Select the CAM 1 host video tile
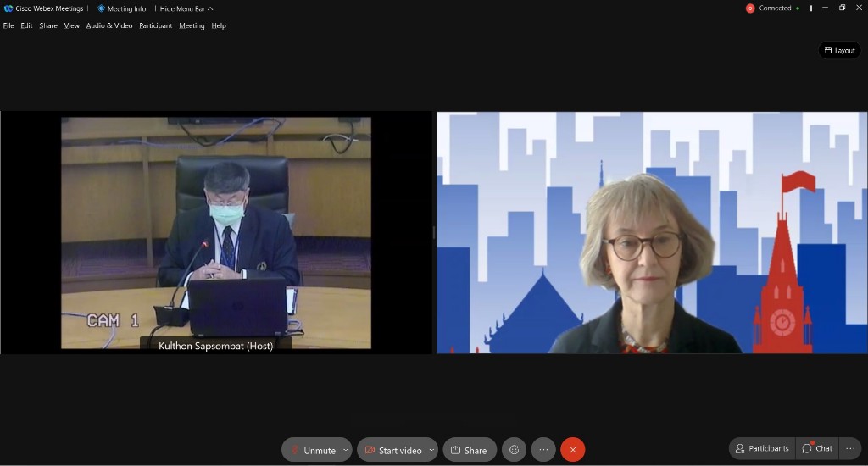 point(216,233)
